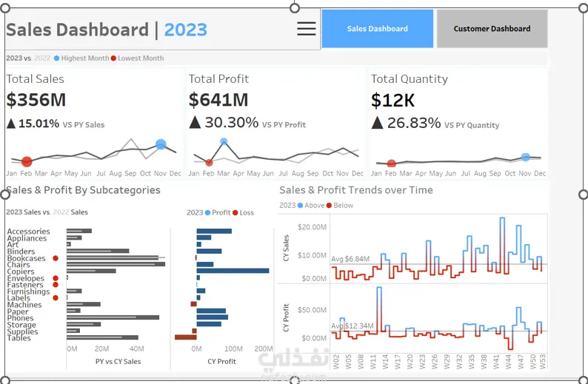Screen dimensions: 588x384
Task: Click the red dot beside Envelopes
Action: tap(56, 278)
